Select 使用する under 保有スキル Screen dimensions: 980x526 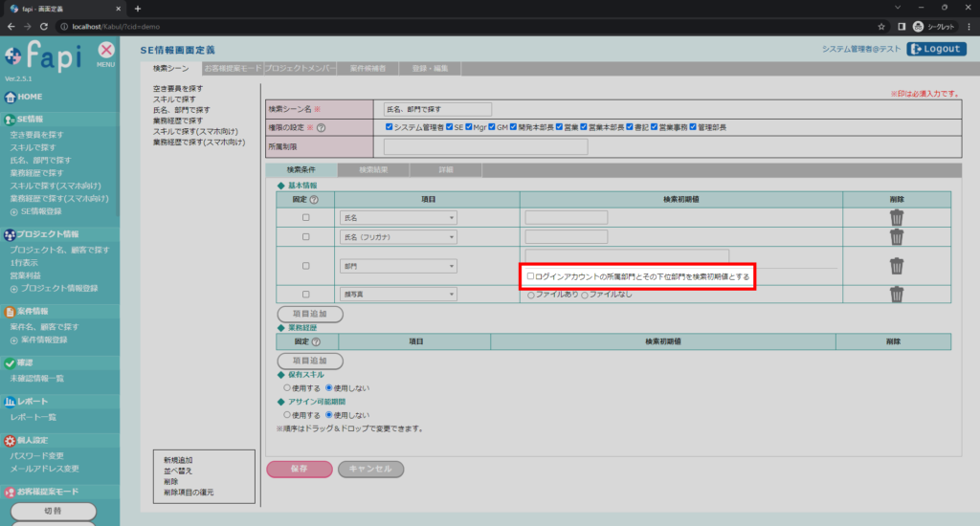point(287,388)
